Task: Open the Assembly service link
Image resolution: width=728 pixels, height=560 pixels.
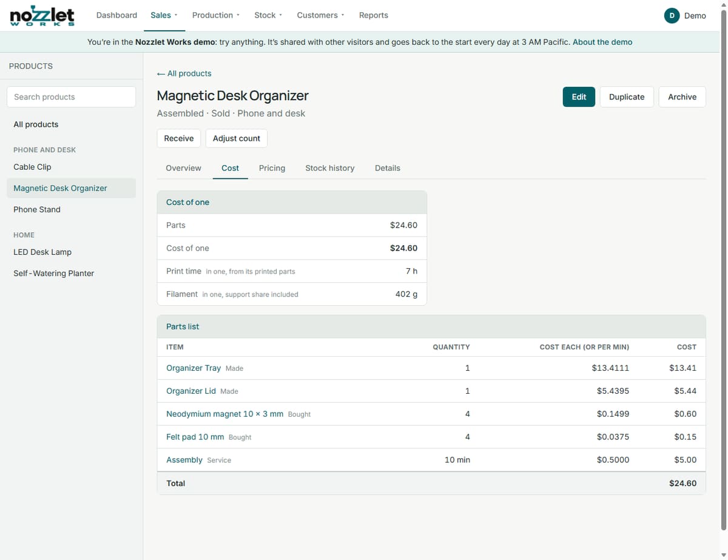Action: 184,460
